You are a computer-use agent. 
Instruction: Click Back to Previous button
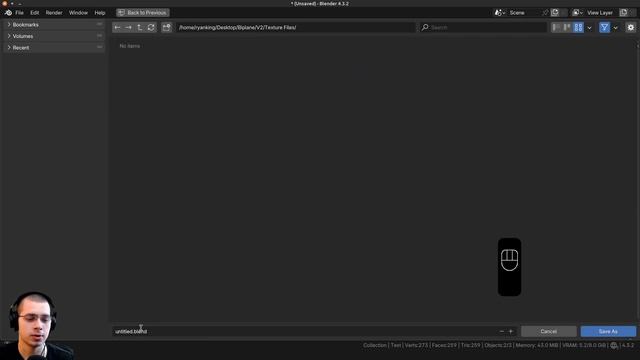coord(142,13)
